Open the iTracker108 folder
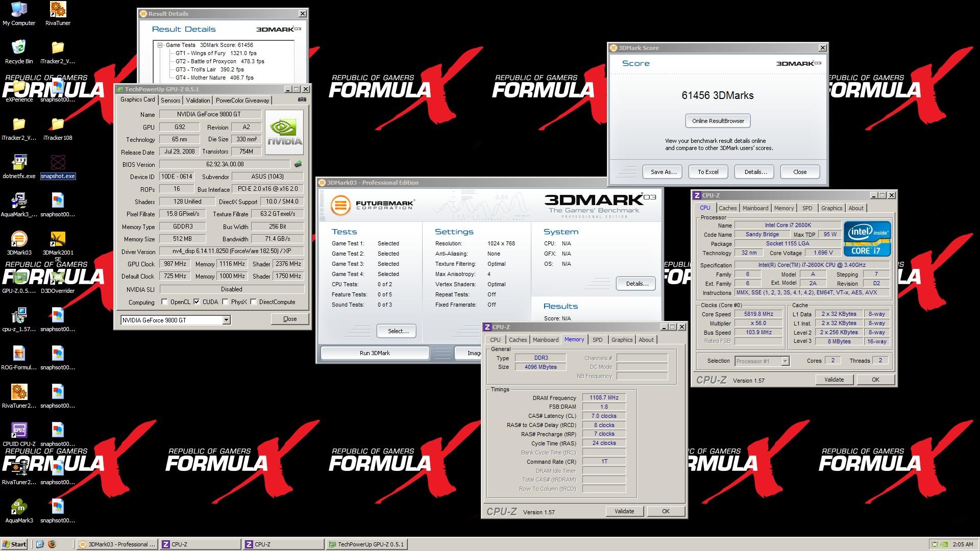 click(58, 129)
